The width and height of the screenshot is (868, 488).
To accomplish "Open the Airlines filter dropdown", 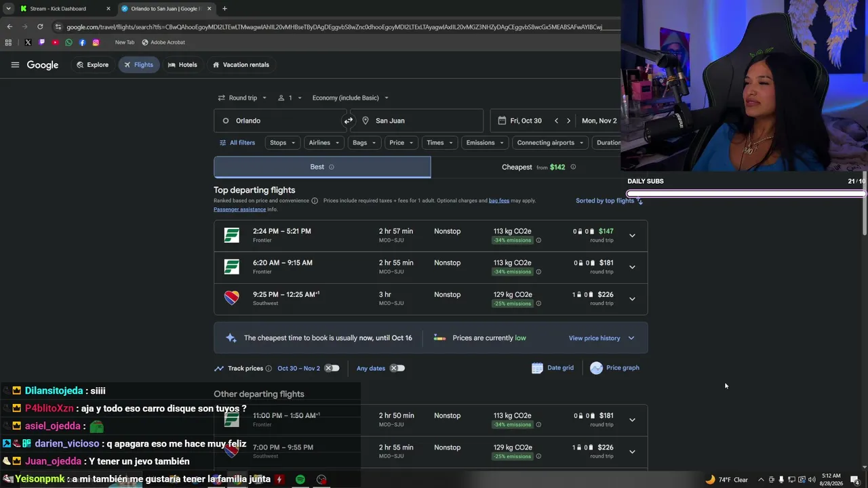I will [323, 142].
